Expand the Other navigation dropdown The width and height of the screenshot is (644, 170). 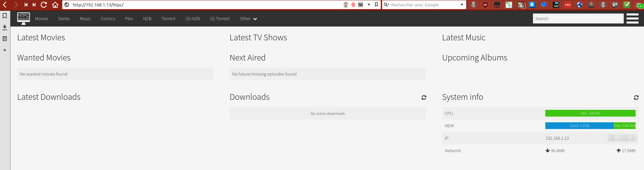[x=248, y=19]
